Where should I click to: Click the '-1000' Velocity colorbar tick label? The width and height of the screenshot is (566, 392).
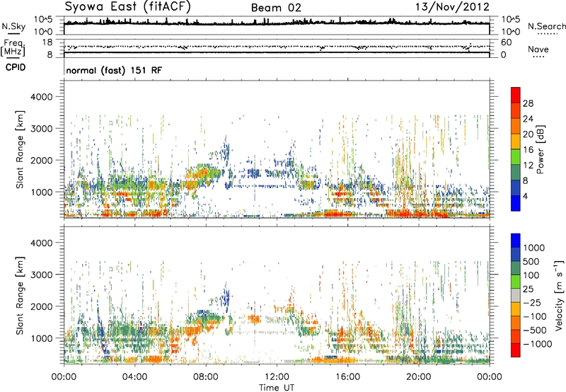click(538, 344)
